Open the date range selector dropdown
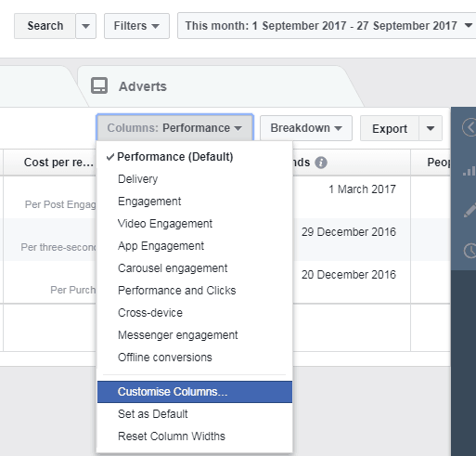This screenshot has width=476, height=456. click(327, 26)
